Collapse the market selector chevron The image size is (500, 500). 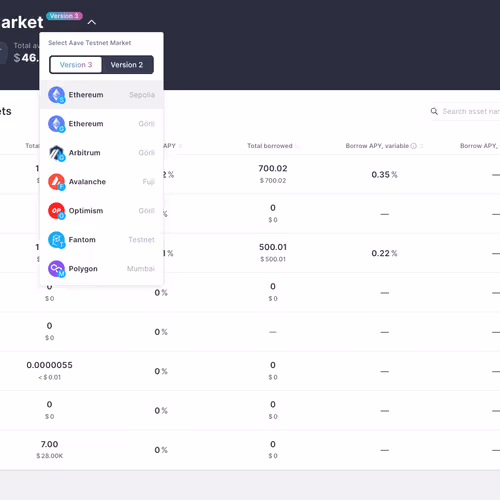point(92,22)
